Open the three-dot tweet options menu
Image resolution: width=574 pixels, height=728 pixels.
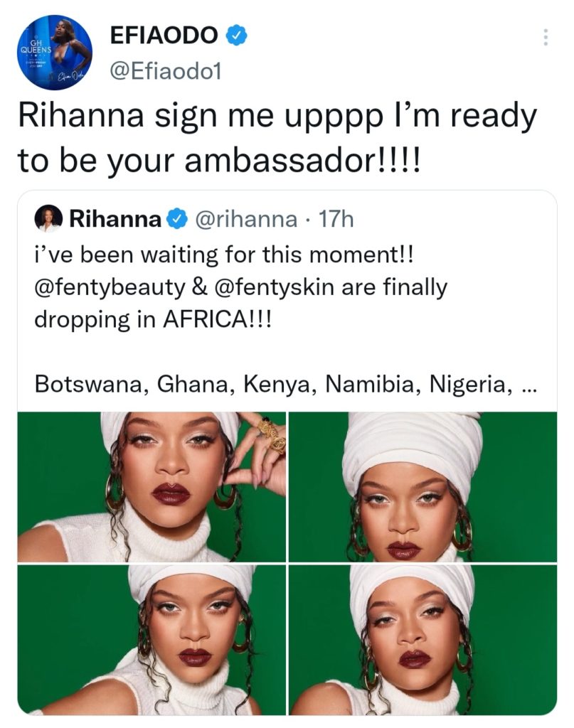(546, 37)
